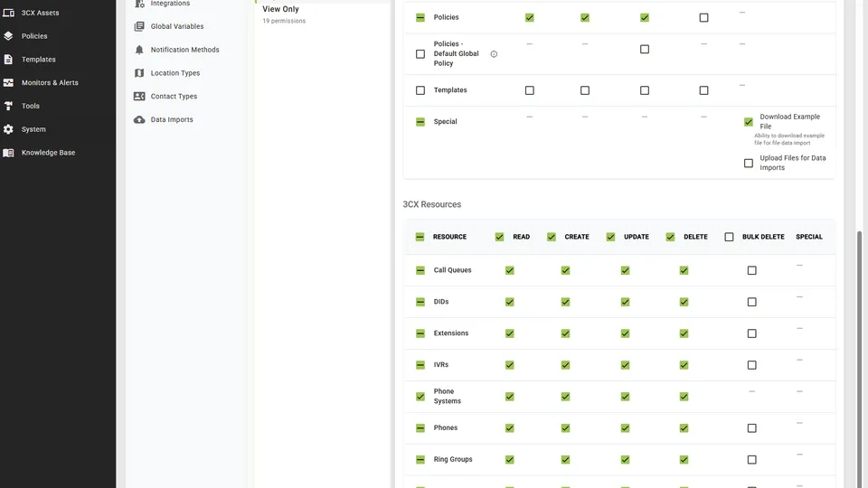Viewport: 868px width, 488px height.
Task: Enable Upload Files for Data Imports
Action: pyautogui.click(x=749, y=164)
